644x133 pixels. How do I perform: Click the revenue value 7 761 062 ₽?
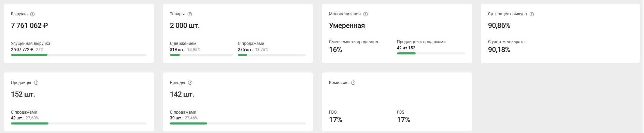[29, 26]
